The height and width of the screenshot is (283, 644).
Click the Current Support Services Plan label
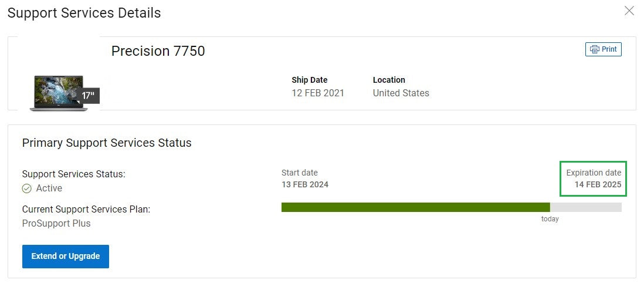click(x=86, y=209)
